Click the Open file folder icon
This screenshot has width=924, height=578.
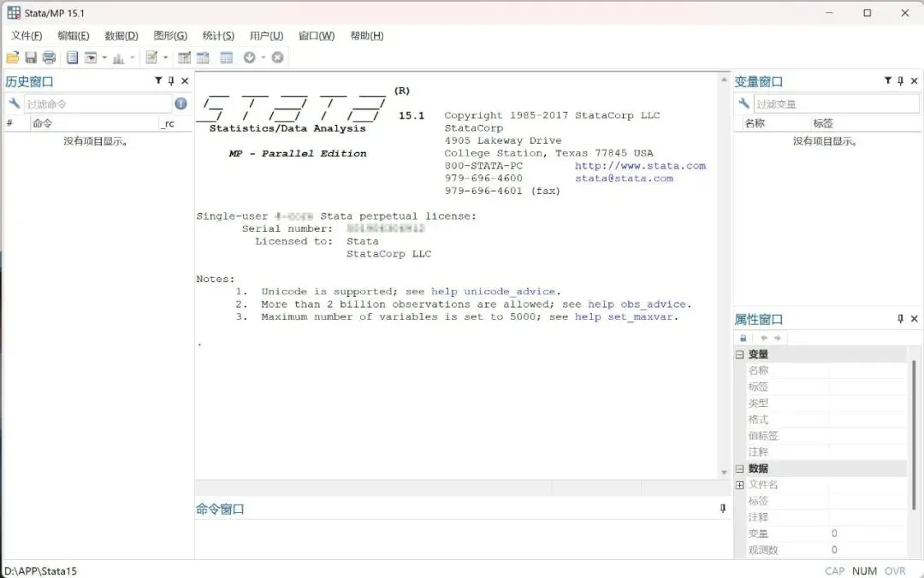pyautogui.click(x=12, y=57)
